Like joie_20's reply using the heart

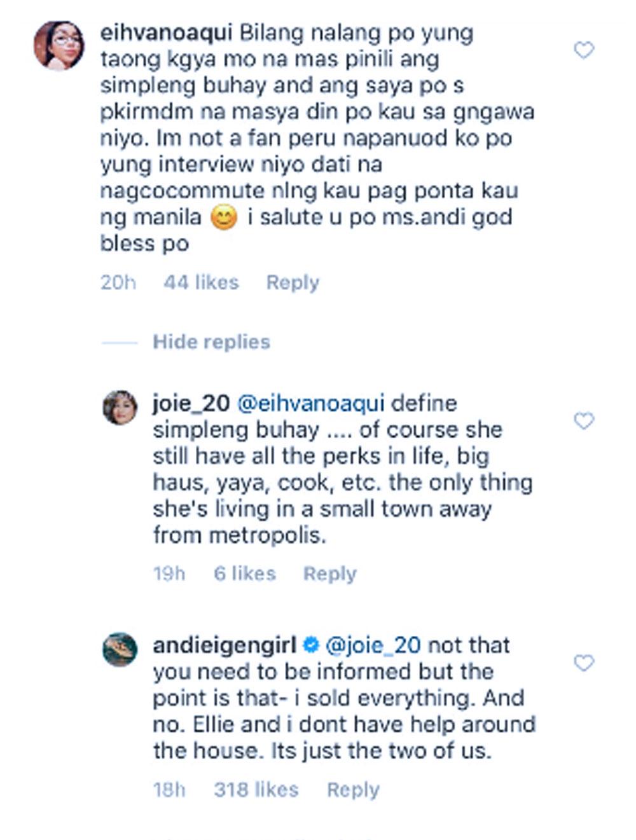point(584,420)
